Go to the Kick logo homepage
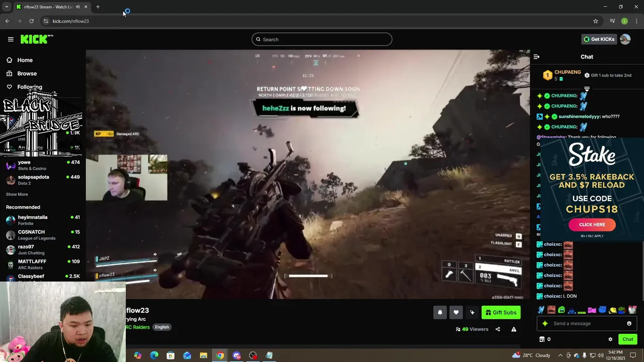Screen dimensions: 644x362 tap(37, 39)
